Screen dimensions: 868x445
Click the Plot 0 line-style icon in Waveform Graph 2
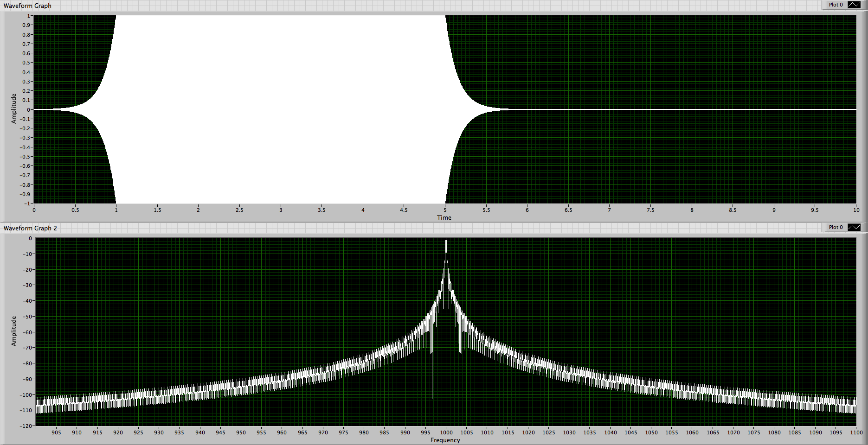[x=854, y=227]
